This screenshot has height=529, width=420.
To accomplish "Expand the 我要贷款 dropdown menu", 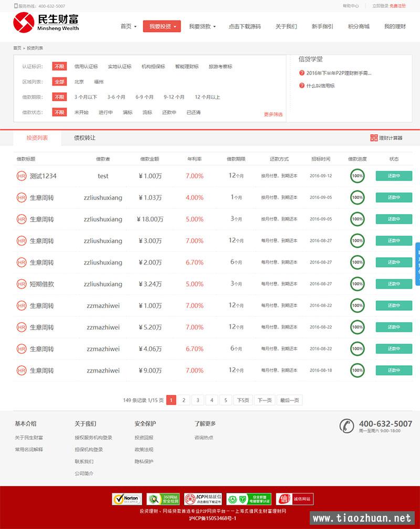I will 202,26.
